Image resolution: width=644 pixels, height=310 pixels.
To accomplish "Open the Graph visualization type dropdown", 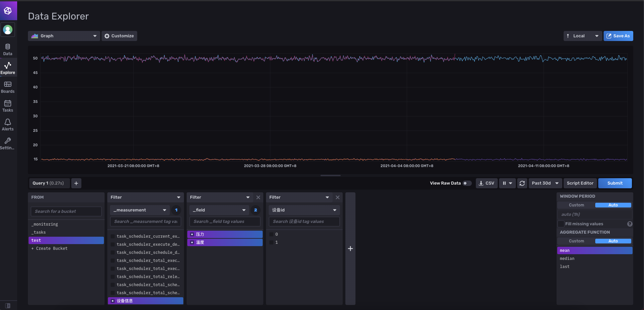I will point(64,36).
